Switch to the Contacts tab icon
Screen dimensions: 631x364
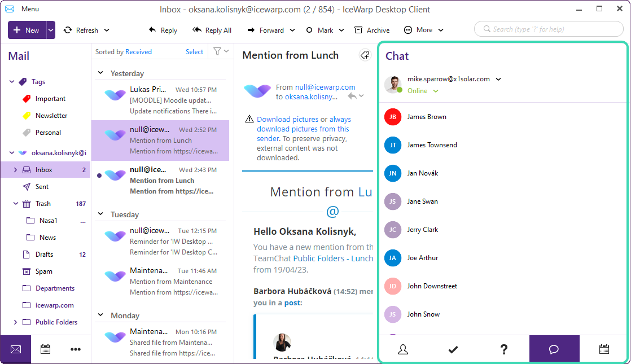point(403,349)
